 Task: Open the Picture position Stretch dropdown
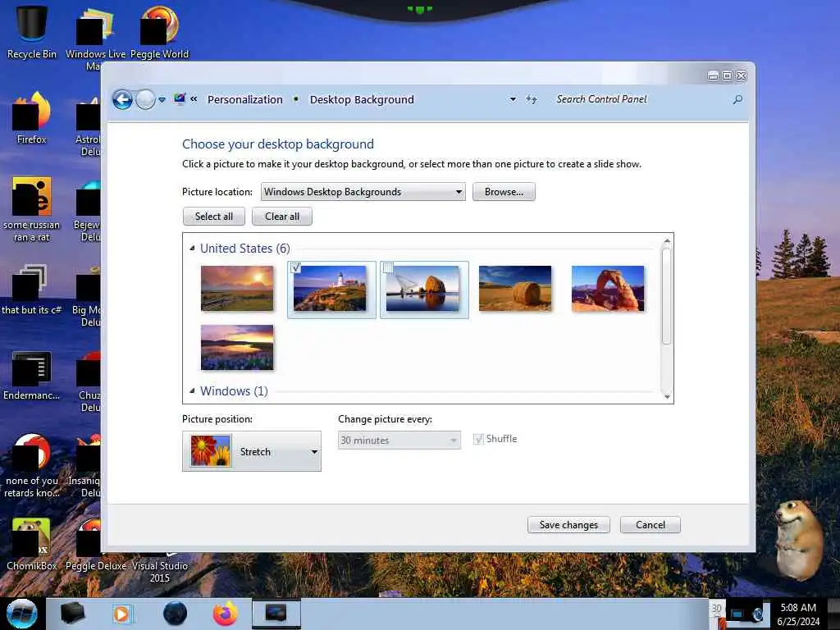(x=252, y=452)
